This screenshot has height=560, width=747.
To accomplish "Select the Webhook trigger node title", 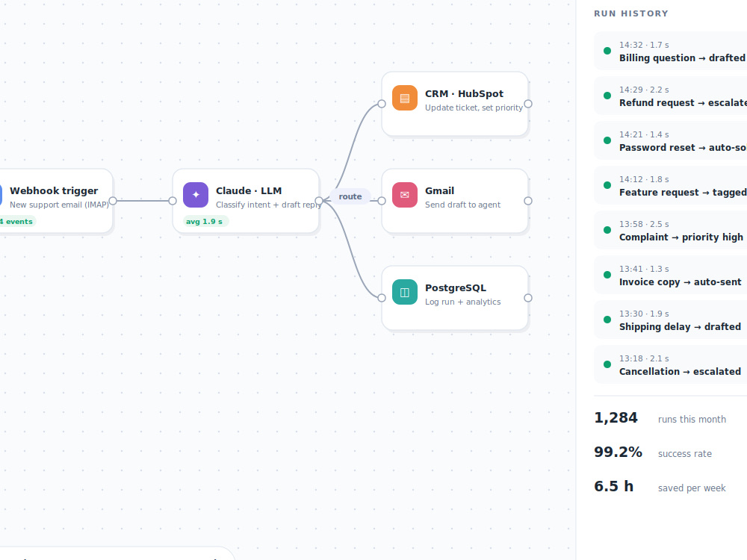I will (54, 190).
